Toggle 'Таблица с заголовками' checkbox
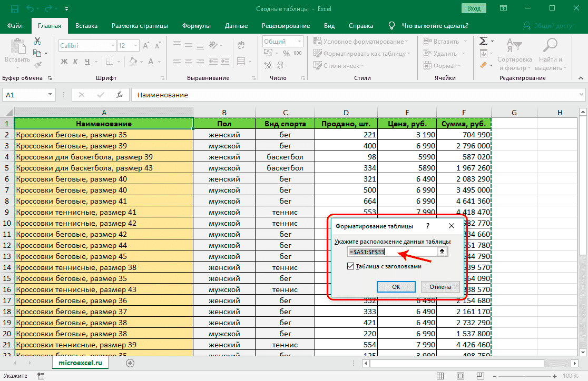Screen dimensions: 588x381 point(351,267)
